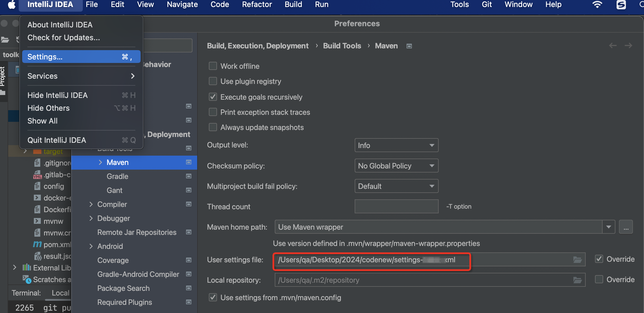Expand External Libraries in project tree
Image resolution: width=644 pixels, height=313 pixels.
click(15, 267)
